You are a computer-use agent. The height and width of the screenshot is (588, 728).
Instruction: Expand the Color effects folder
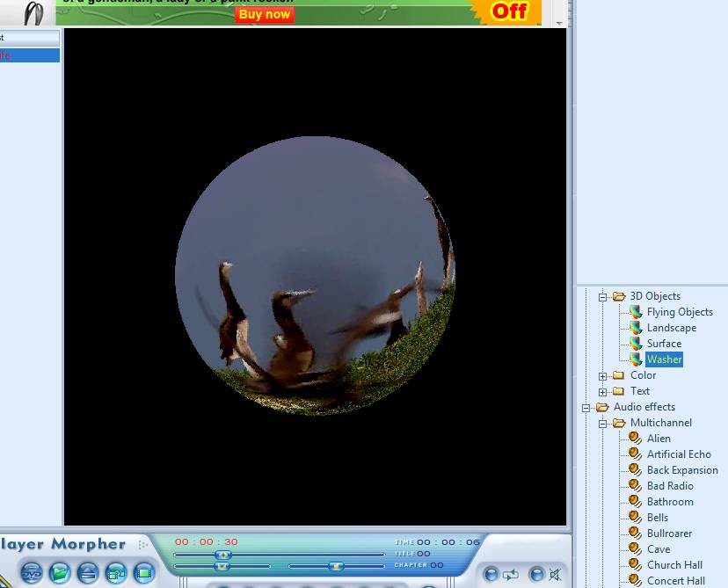pyautogui.click(x=603, y=376)
